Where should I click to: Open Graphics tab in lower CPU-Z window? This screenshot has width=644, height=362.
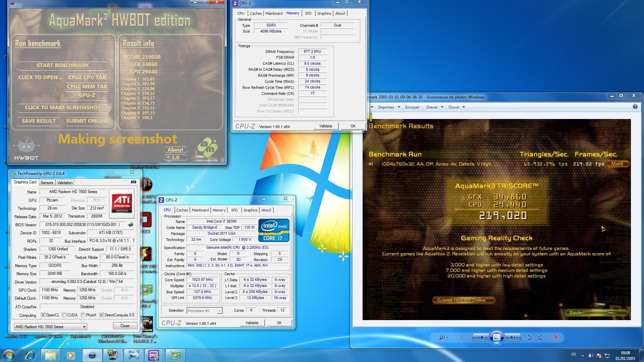click(x=250, y=210)
